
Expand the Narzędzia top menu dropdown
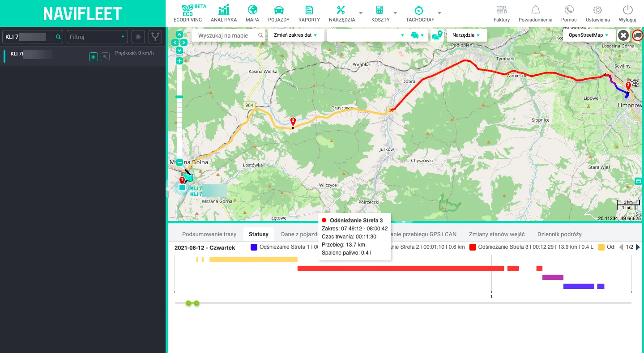(361, 13)
